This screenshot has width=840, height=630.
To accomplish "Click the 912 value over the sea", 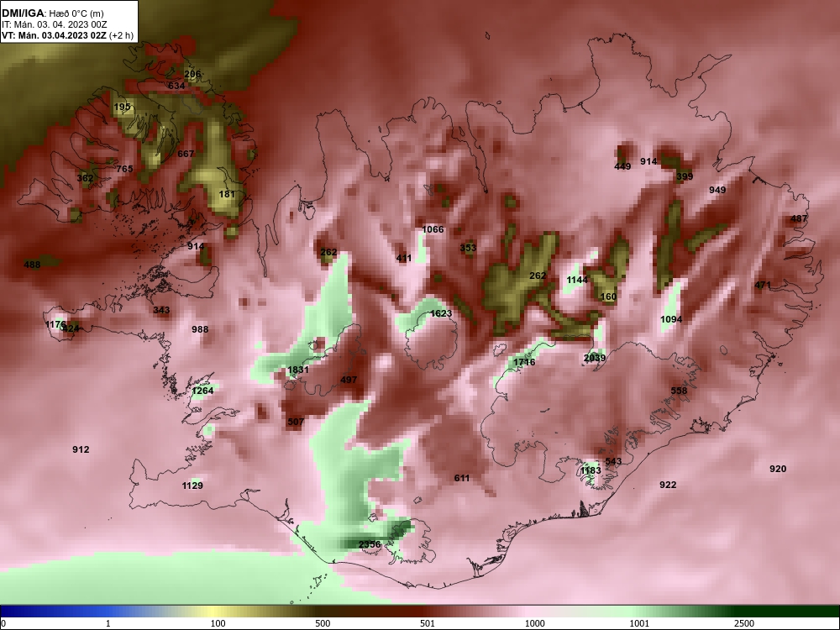I will coord(81,449).
